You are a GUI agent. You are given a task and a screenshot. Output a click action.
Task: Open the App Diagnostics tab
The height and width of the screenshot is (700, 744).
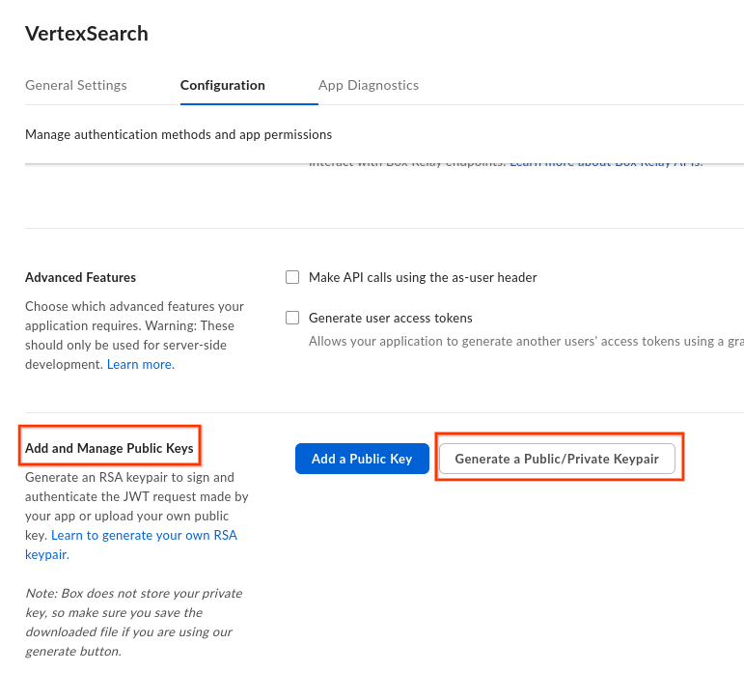click(369, 85)
